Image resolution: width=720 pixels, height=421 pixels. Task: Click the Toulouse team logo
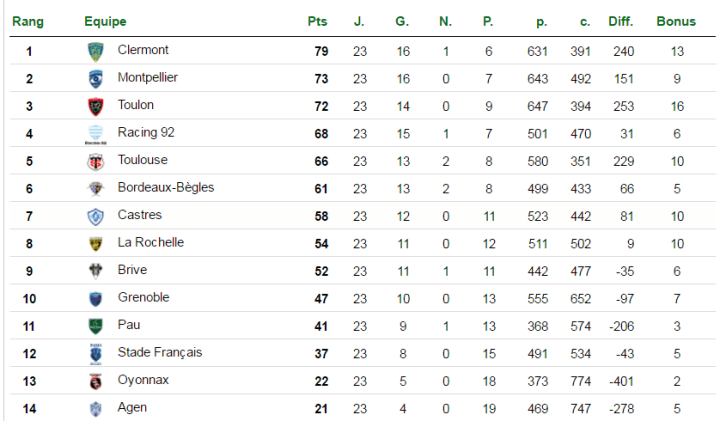[x=96, y=161]
